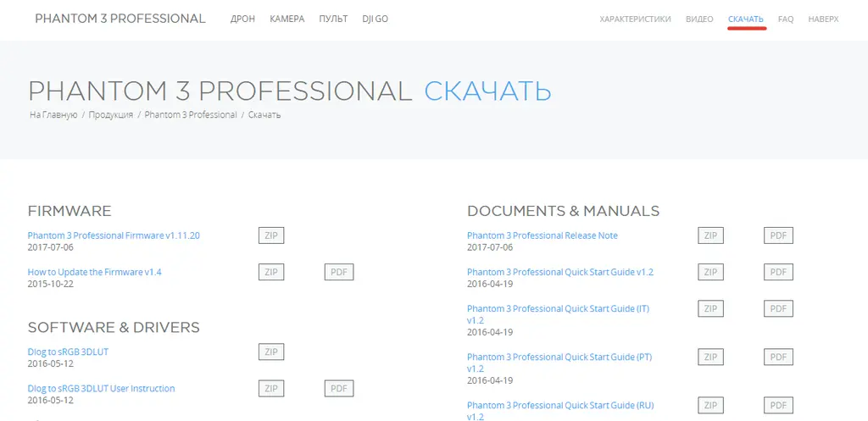The width and height of the screenshot is (868, 421).
Task: Go to На Главную in breadcrumbs
Action: click(x=53, y=114)
